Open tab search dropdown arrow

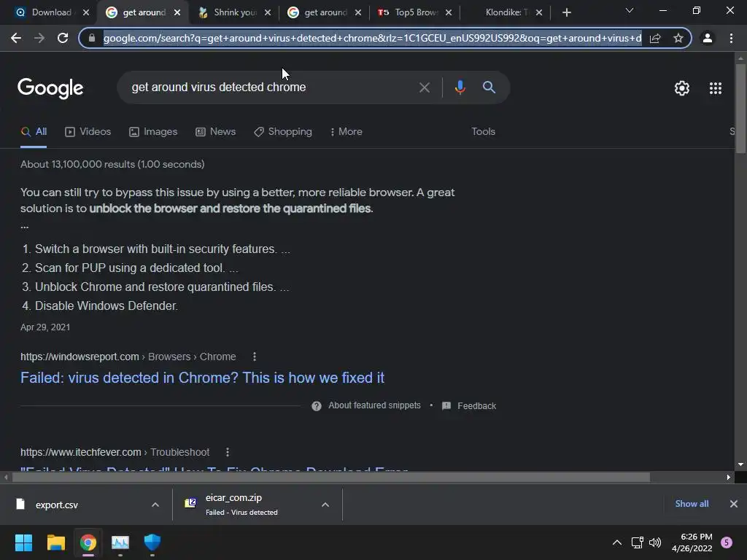[630, 10]
